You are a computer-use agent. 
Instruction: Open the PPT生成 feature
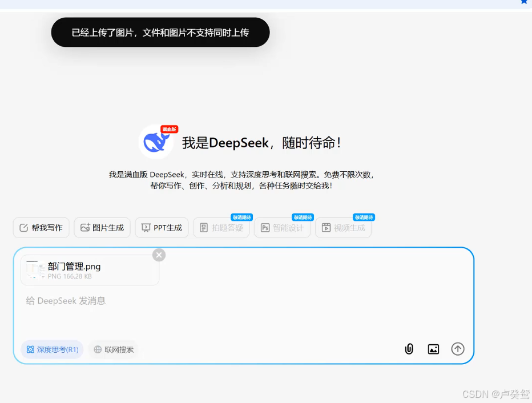[x=162, y=228]
